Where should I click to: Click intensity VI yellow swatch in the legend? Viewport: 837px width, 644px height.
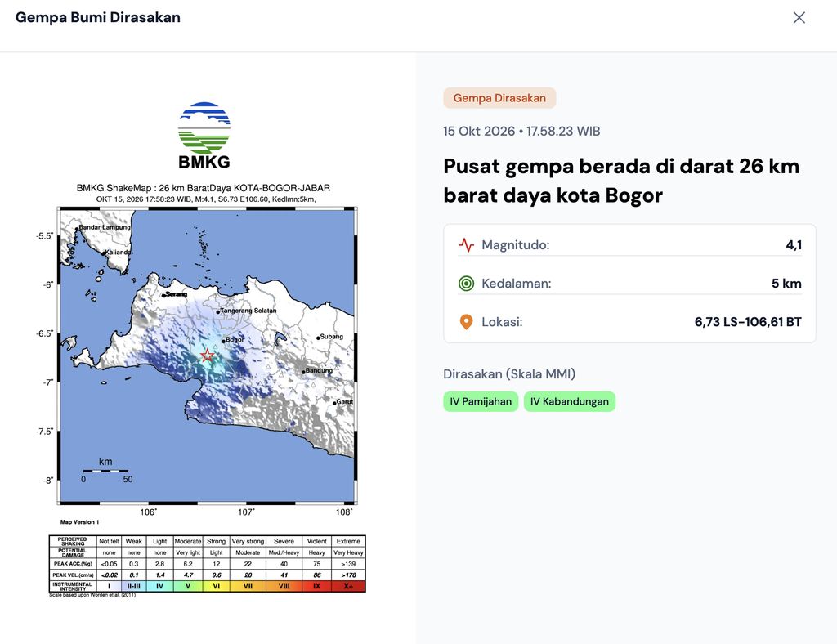pyautogui.click(x=216, y=586)
